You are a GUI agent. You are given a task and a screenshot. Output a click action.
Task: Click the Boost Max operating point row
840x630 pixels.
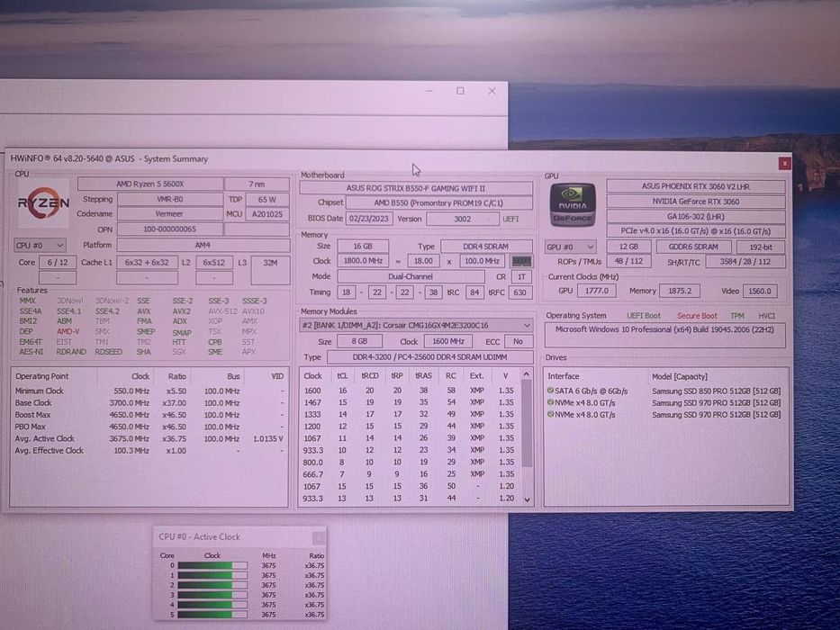(x=149, y=415)
